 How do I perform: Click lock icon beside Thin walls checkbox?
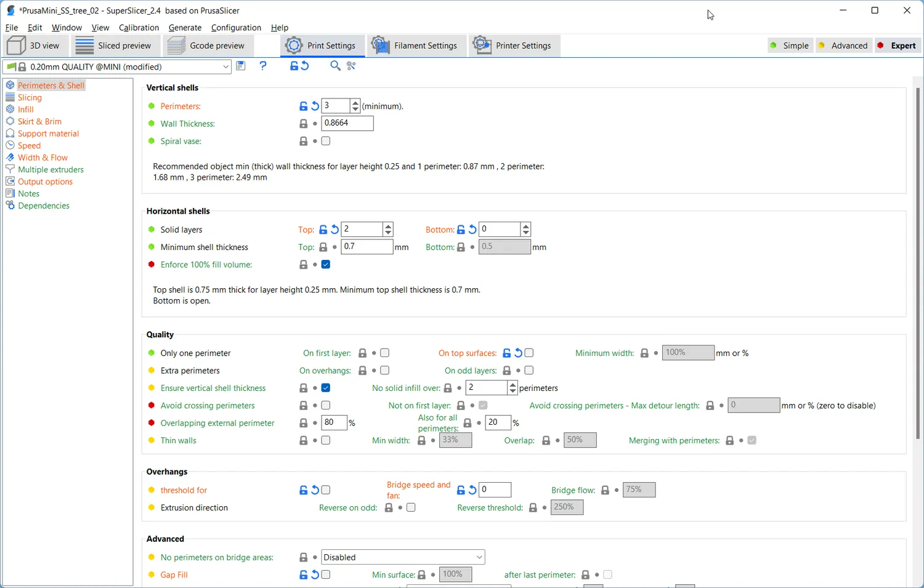(x=303, y=440)
